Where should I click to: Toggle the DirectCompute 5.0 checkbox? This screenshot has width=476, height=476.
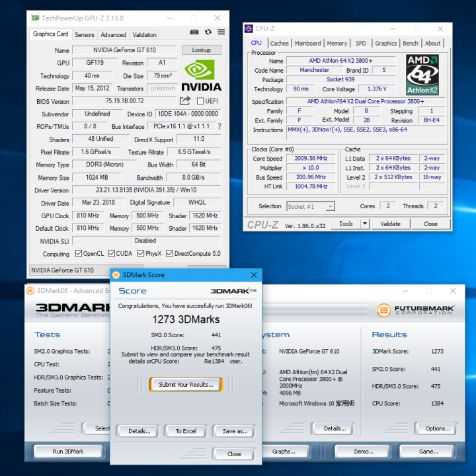(x=169, y=253)
